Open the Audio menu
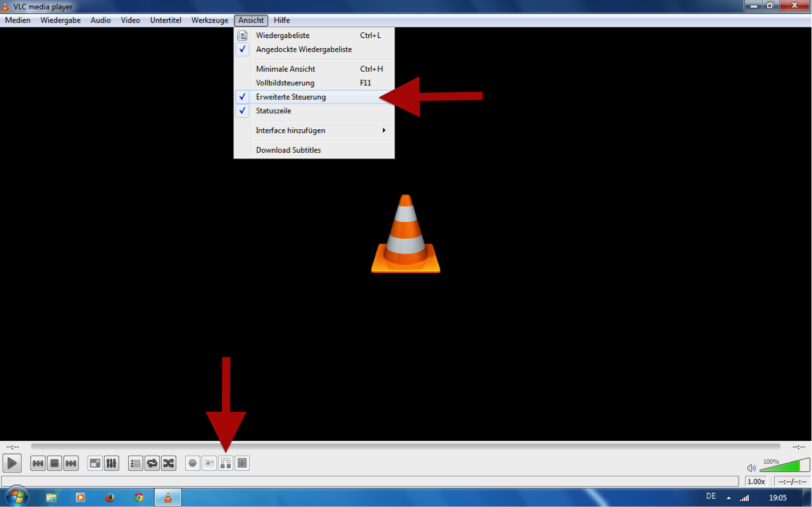The width and height of the screenshot is (812, 507). [x=101, y=20]
